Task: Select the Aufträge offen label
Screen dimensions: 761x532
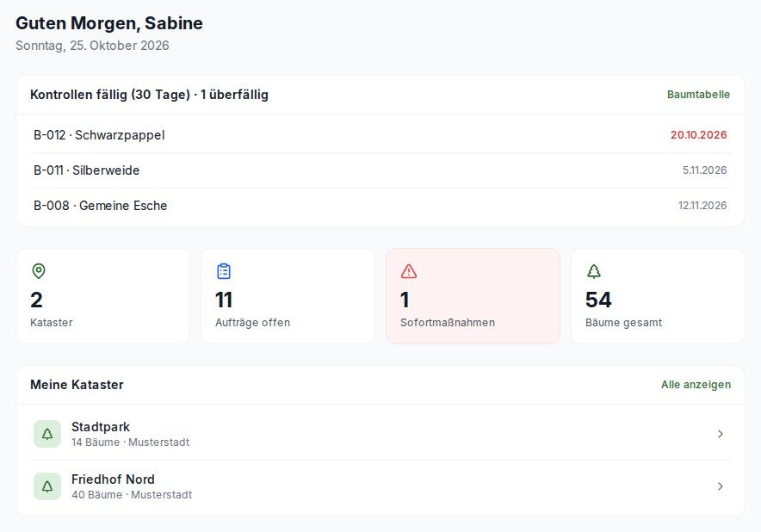Action: pos(252,322)
